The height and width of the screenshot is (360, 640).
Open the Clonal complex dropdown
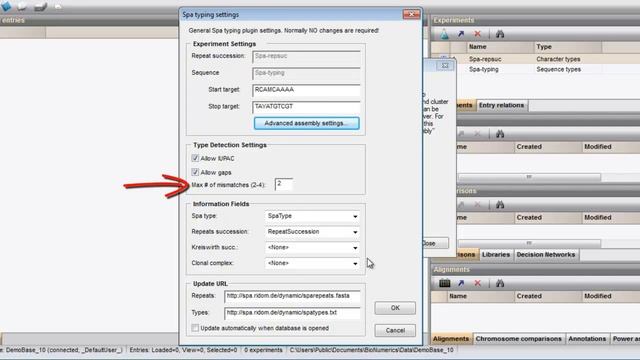click(312, 263)
